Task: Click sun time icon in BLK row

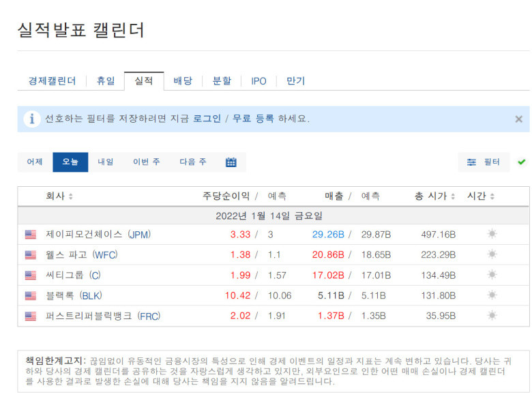Action: point(492,295)
